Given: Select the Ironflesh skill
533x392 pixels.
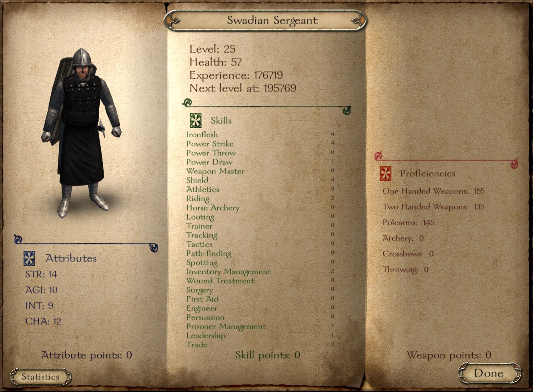Looking at the screenshot, I should pyautogui.click(x=261, y=134).
